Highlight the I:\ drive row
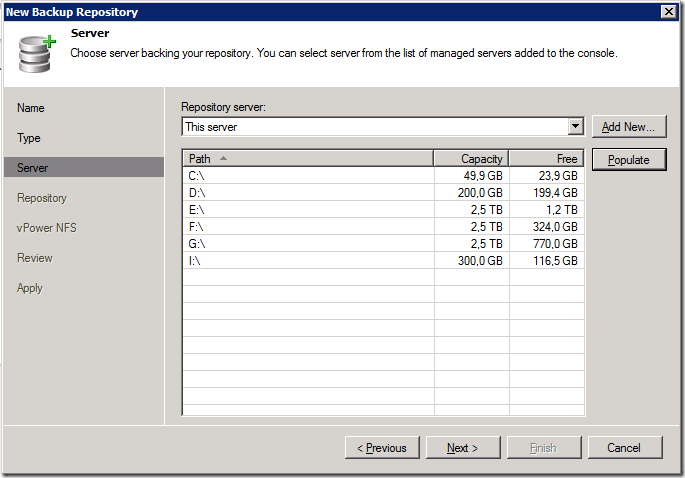Image resolution: width=685 pixels, height=478 pixels. click(x=307, y=260)
